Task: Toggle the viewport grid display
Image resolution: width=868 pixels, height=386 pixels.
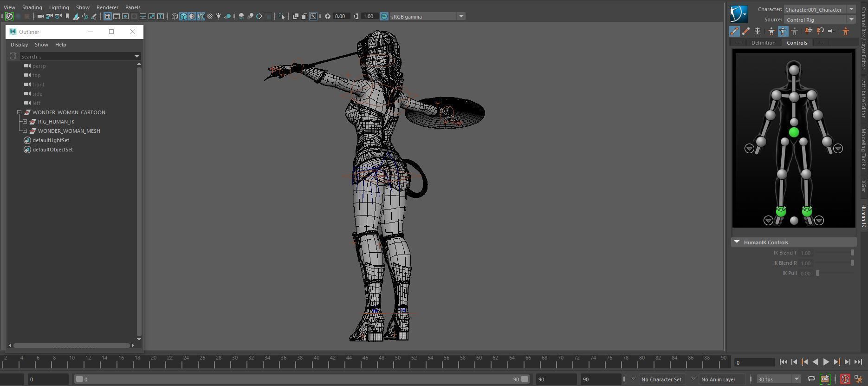Action: coord(108,16)
